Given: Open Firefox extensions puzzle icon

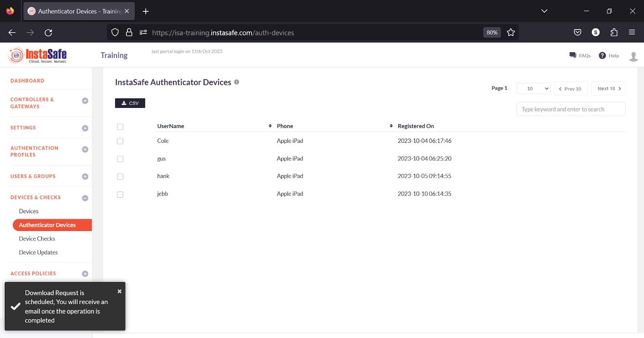Looking at the screenshot, I should point(614,33).
